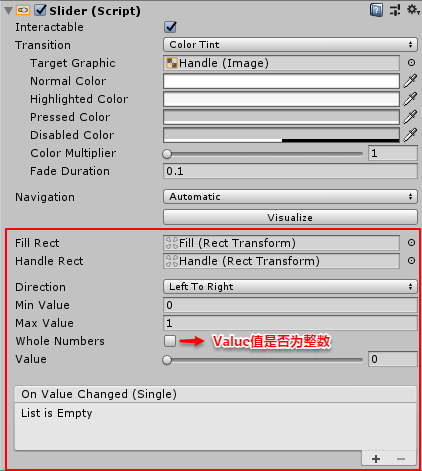This screenshot has width=422, height=471.
Task: Open object picker for Handle Rect
Action: [x=412, y=261]
